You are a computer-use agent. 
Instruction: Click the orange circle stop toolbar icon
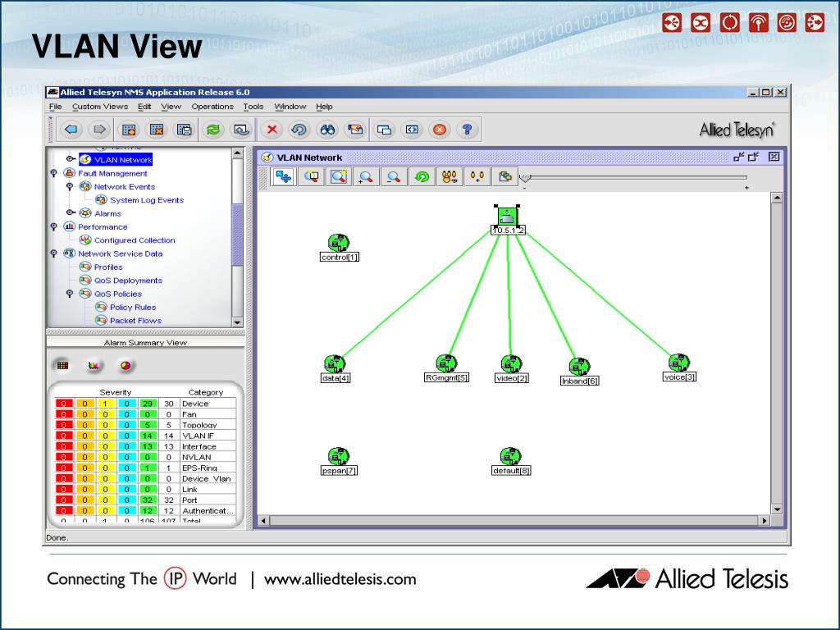(x=440, y=130)
